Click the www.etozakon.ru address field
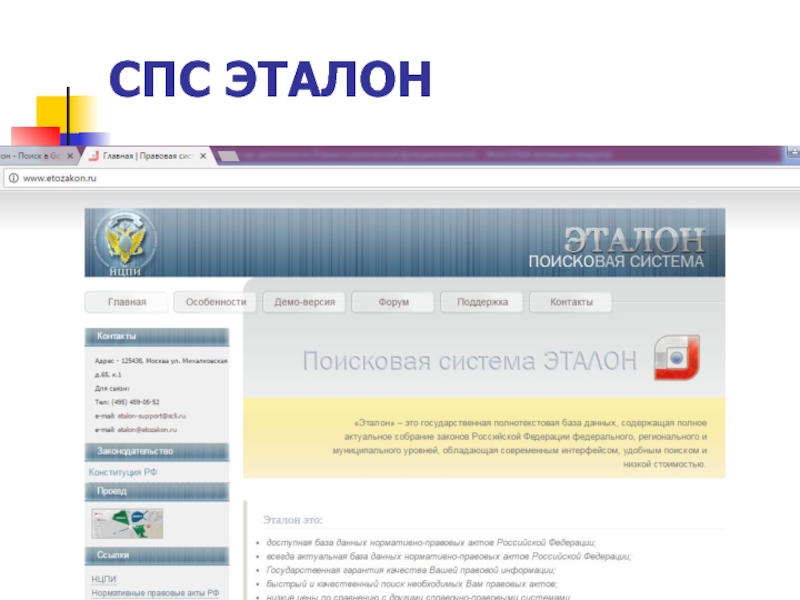The height and width of the screenshot is (600, 800). (x=403, y=178)
